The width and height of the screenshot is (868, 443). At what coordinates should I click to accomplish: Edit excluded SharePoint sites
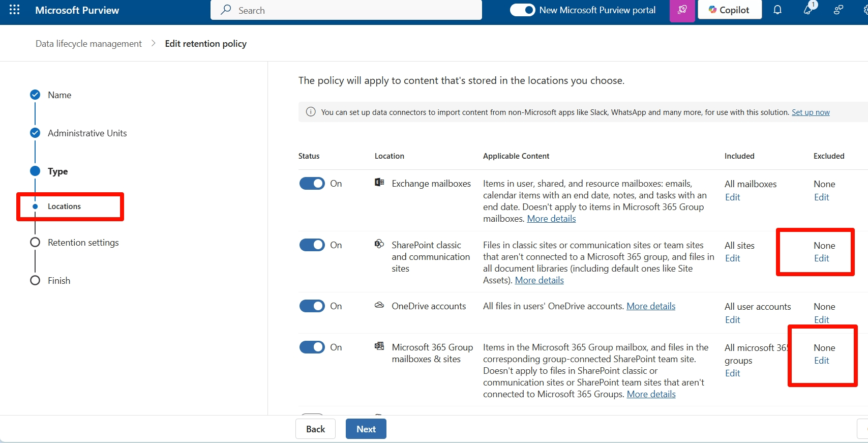[x=821, y=258]
